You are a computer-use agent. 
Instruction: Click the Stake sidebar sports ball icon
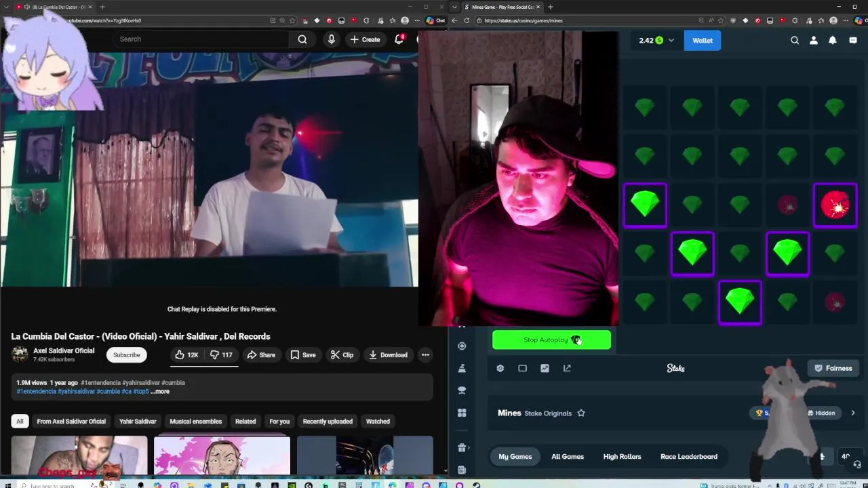click(462, 346)
